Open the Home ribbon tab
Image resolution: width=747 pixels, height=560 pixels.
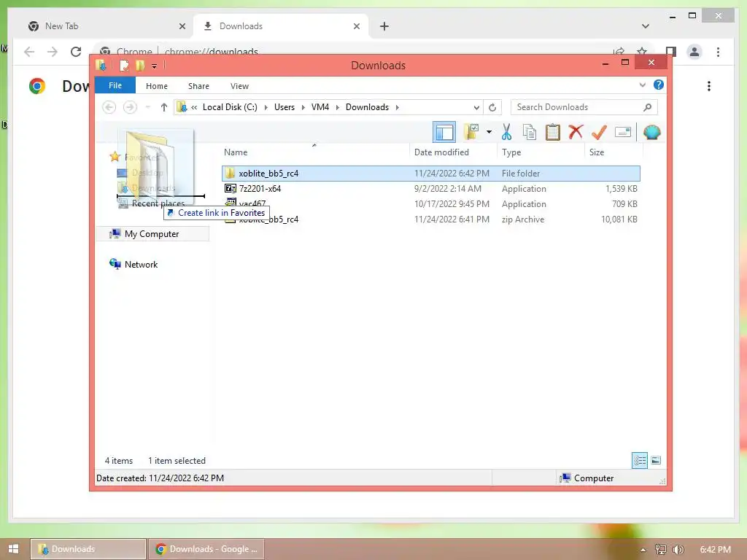157,86
